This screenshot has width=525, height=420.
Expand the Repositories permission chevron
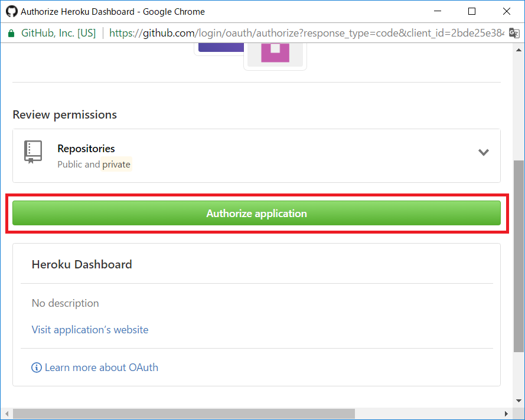[483, 152]
